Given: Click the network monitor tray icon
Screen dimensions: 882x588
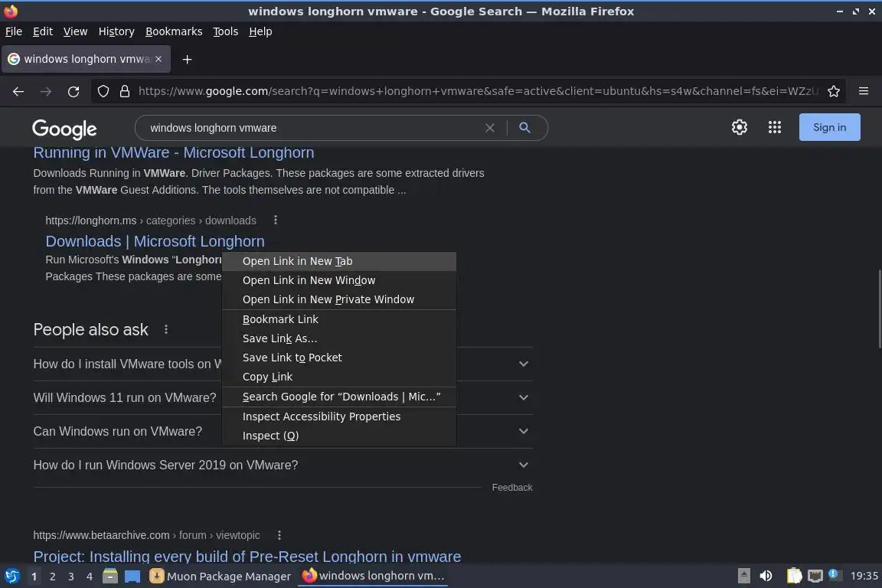Looking at the screenshot, I should [x=815, y=576].
